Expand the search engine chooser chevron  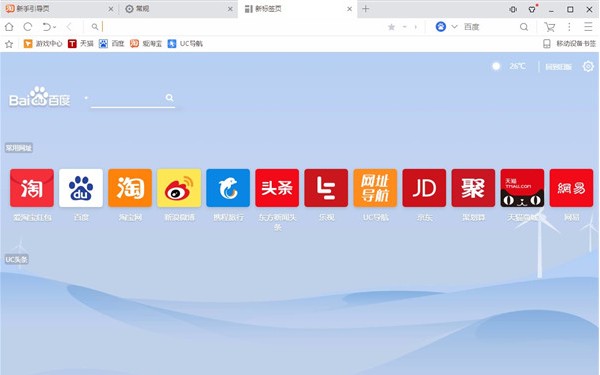454,27
